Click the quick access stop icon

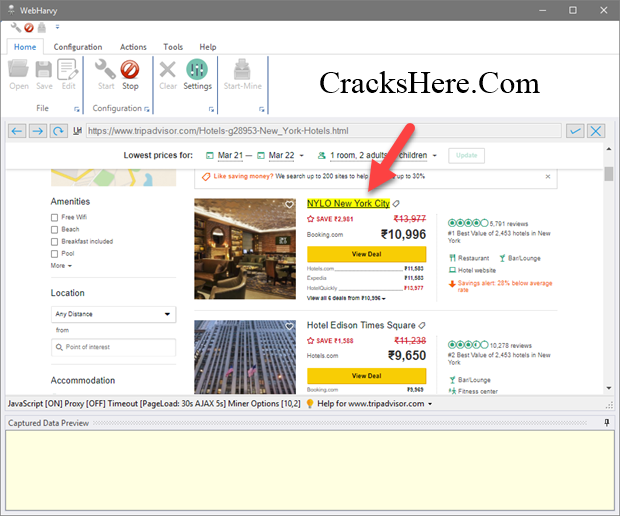click(x=29, y=28)
